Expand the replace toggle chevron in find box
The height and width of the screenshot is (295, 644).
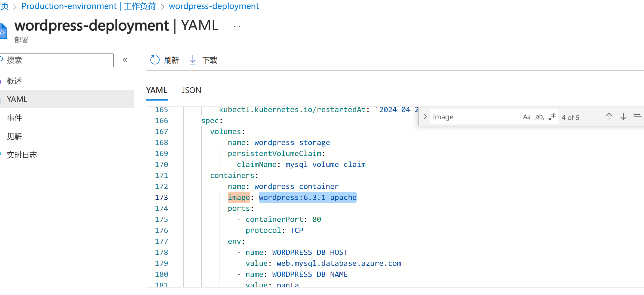pyautogui.click(x=425, y=117)
